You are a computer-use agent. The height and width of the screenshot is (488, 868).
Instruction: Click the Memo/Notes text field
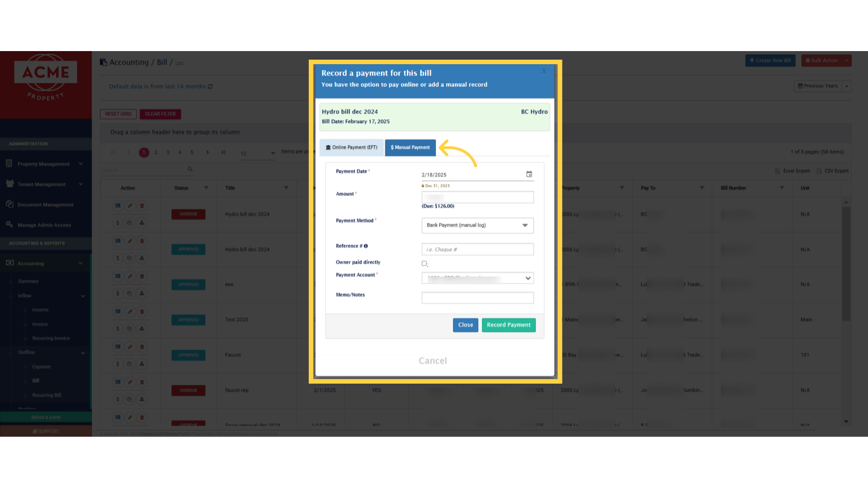(477, 297)
